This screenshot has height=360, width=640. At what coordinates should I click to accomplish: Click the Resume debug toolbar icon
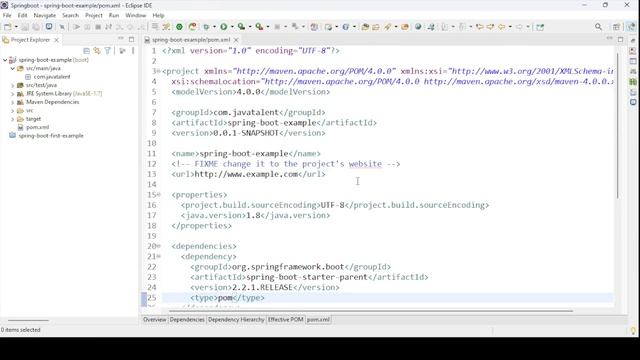tap(76, 27)
